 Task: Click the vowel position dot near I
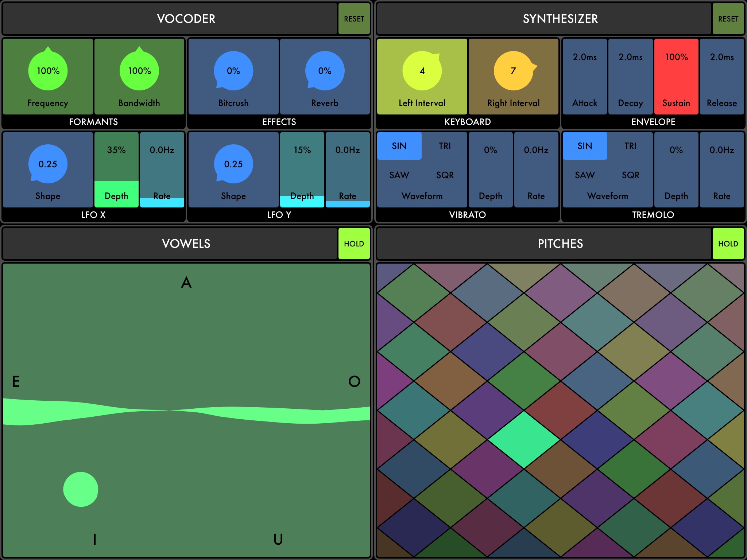point(81,489)
